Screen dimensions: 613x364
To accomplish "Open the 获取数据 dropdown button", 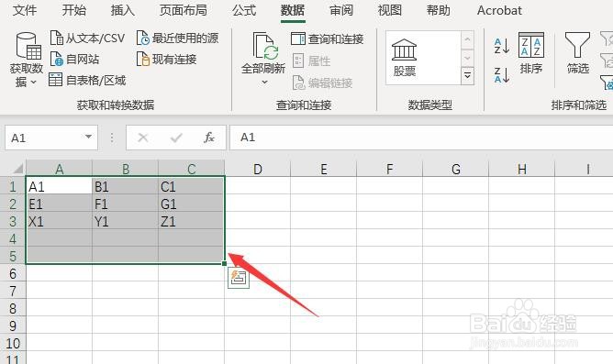I will [27, 61].
